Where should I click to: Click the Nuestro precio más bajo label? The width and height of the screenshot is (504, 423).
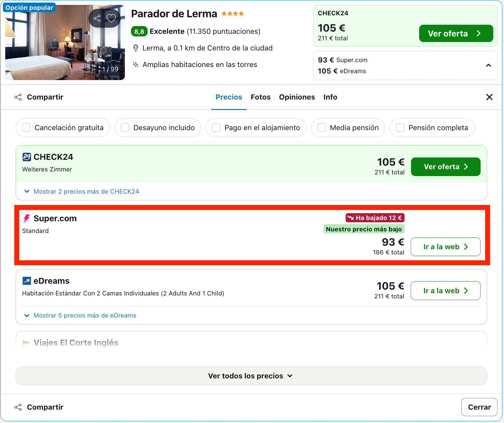point(364,229)
